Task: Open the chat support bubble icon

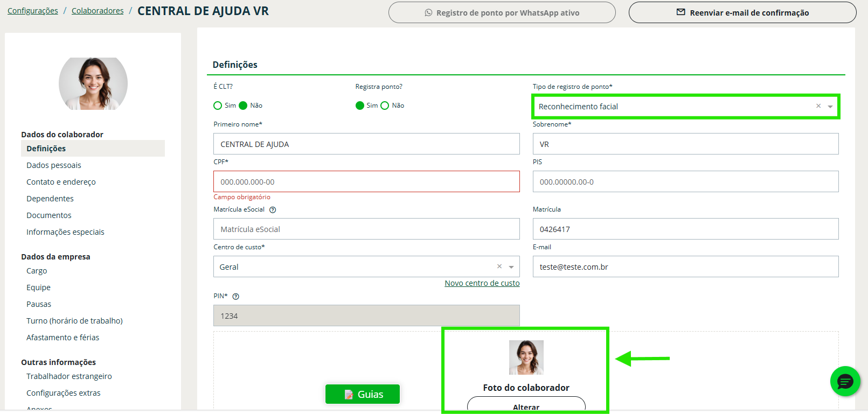Action: coord(845,381)
